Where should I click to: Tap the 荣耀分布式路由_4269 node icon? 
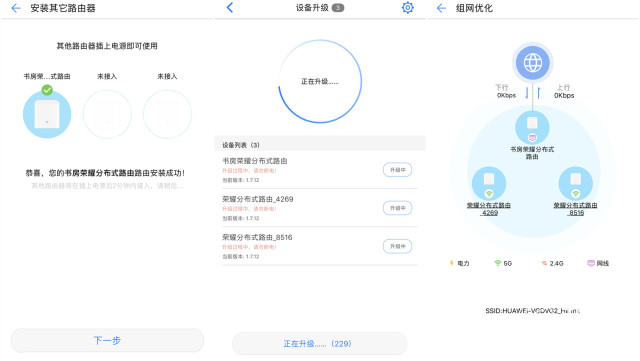point(489,183)
